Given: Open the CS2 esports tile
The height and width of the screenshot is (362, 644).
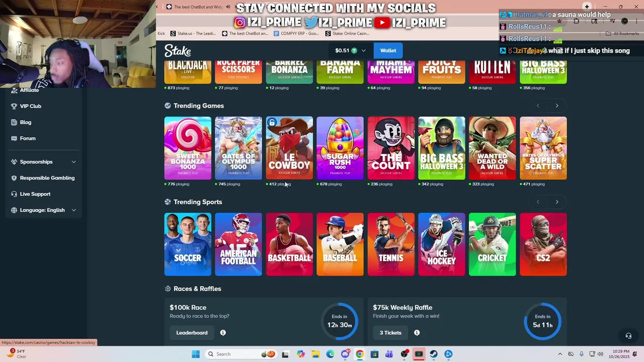Looking at the screenshot, I should click(x=543, y=244).
